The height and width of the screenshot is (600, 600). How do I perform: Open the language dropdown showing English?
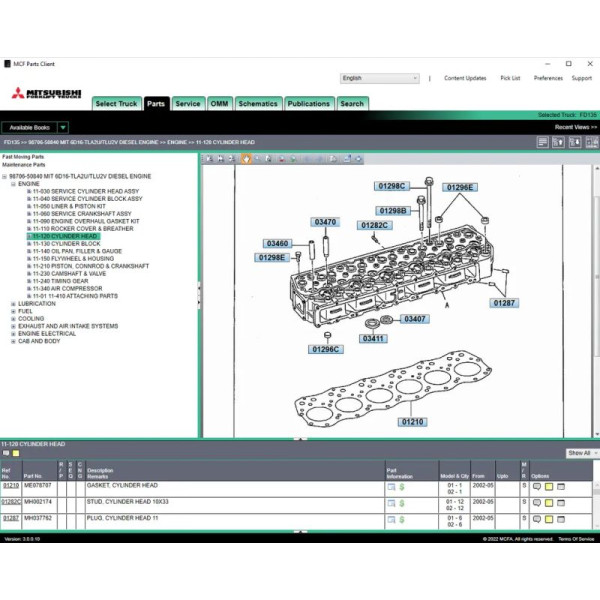379,78
